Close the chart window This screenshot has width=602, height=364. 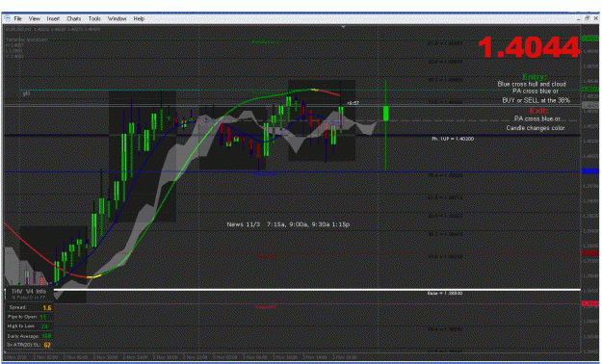(x=595, y=18)
